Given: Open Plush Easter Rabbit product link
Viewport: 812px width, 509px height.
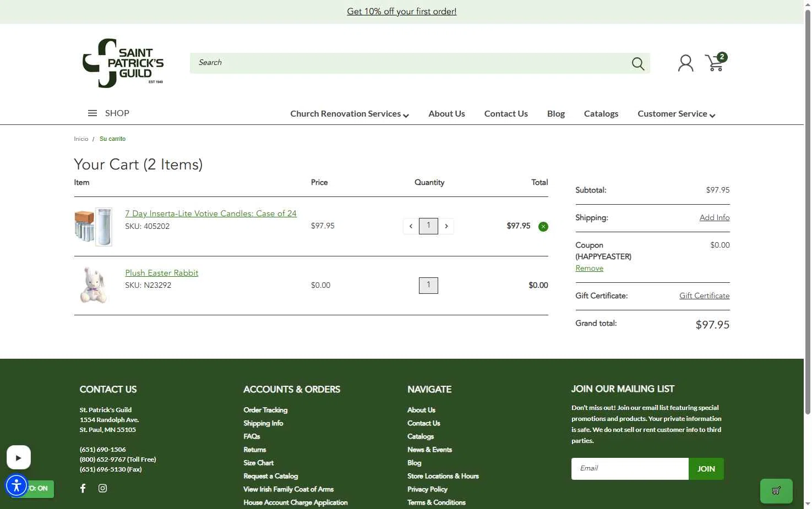Looking at the screenshot, I should point(162,273).
